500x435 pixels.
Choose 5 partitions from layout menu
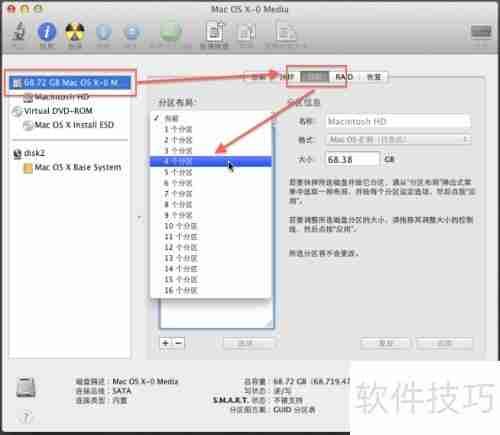point(211,172)
